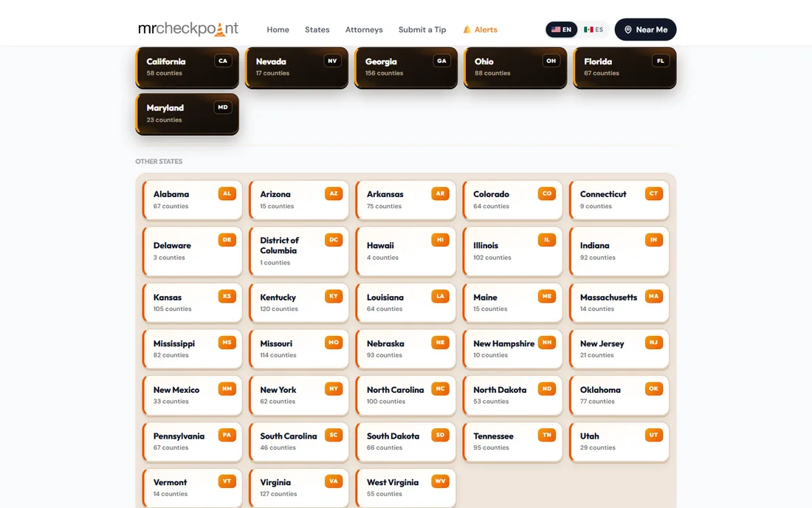Screen dimensions: 812x508
Task: Choose the Hawaii card
Action: tap(405, 251)
